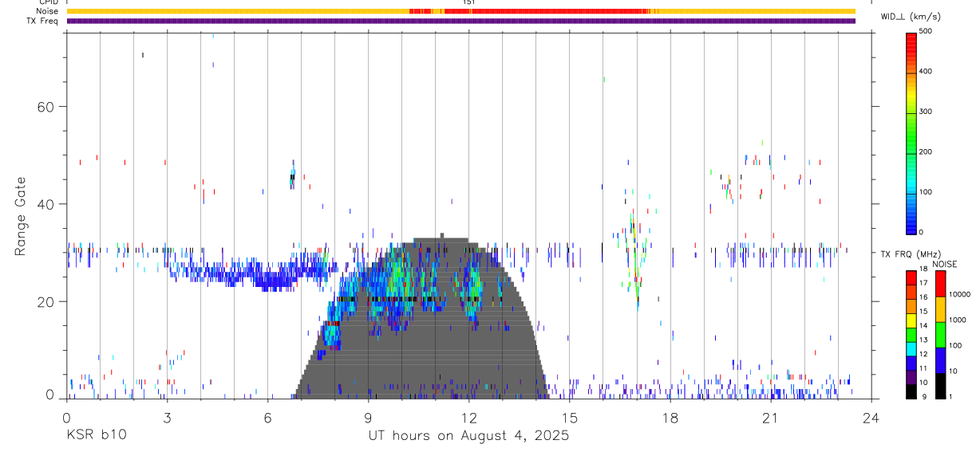Select hour 21 on the UT axis
The width and height of the screenshot is (980, 452).
point(770,418)
